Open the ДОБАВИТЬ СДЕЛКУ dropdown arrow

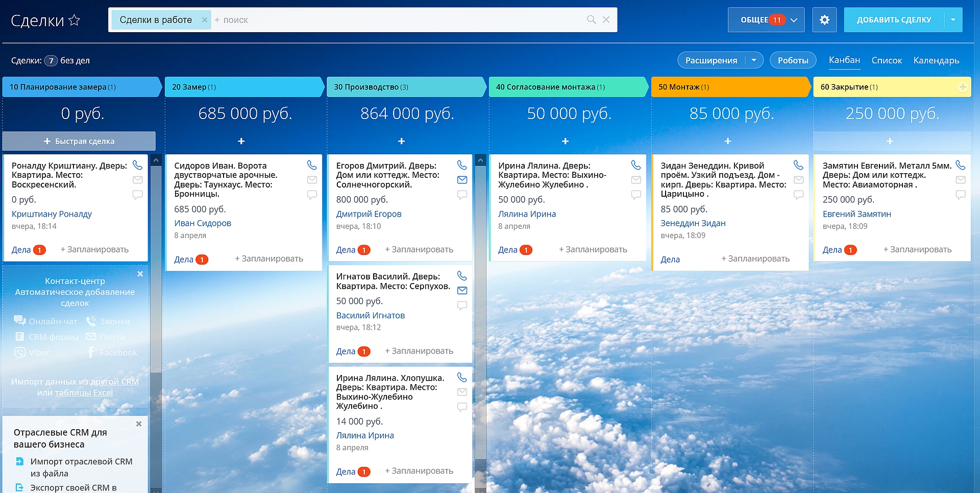pyautogui.click(x=953, y=20)
